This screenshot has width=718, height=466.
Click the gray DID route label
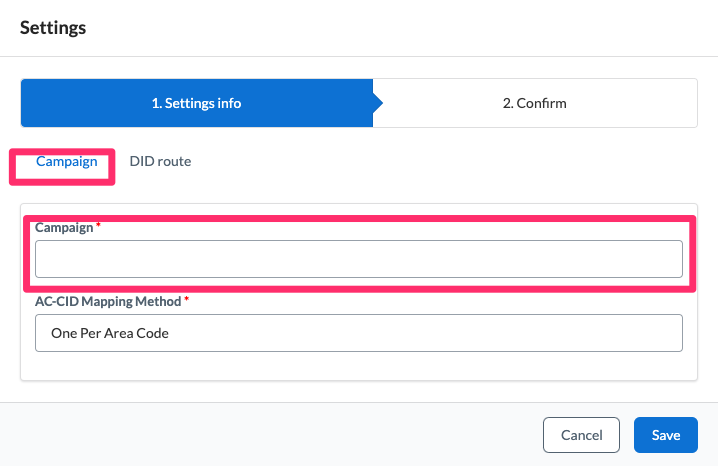(160, 162)
